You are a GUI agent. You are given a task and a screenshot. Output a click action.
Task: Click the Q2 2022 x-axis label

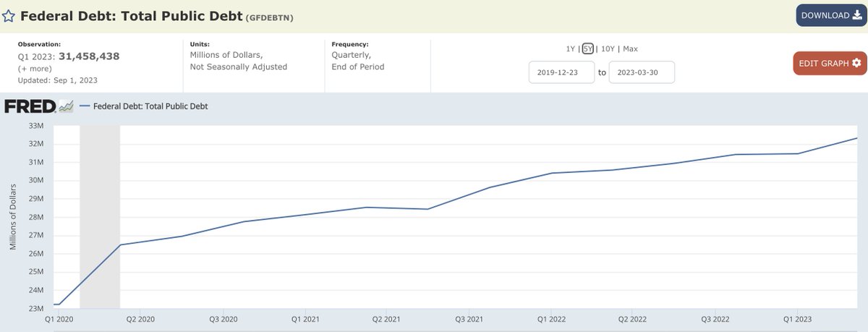(634, 319)
